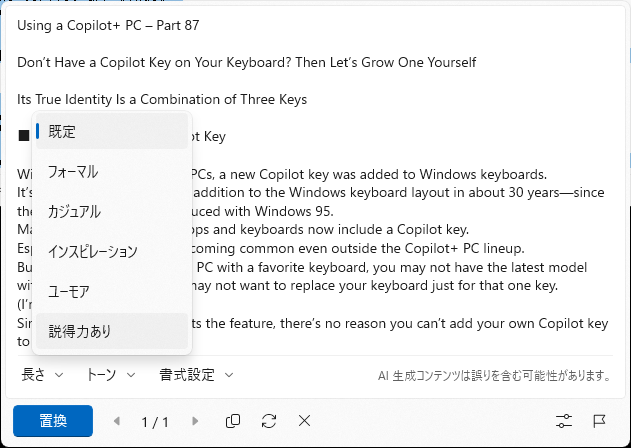The width and height of the screenshot is (631, 448).
Task: Select 説得力あり tone option
Action: (x=112, y=331)
